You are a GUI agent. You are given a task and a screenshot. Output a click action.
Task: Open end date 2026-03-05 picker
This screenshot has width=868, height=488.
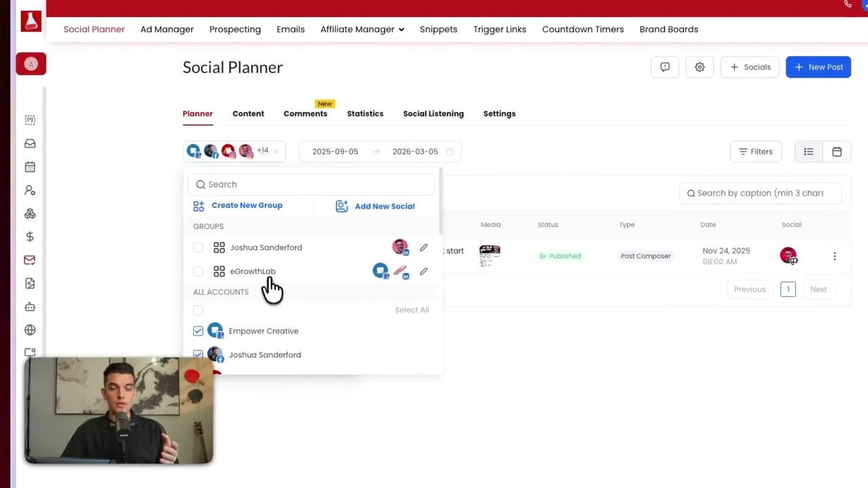[x=415, y=152]
